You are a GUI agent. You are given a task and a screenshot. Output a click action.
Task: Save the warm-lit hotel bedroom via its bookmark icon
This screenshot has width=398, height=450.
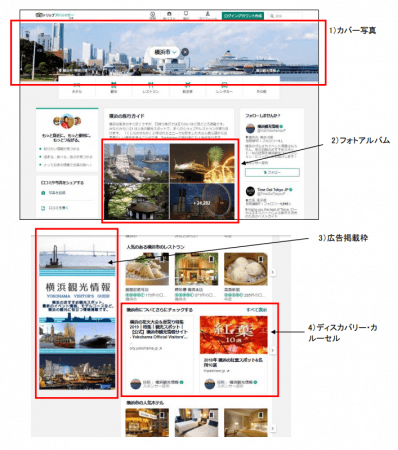point(261,414)
